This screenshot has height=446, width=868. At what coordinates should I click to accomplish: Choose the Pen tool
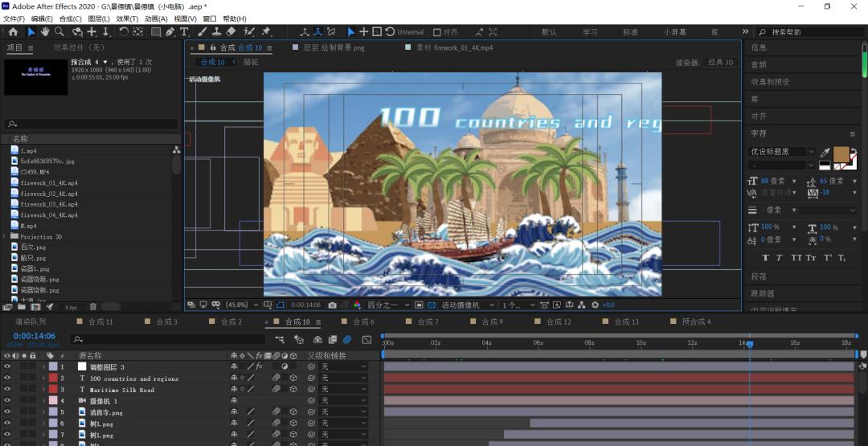170,32
